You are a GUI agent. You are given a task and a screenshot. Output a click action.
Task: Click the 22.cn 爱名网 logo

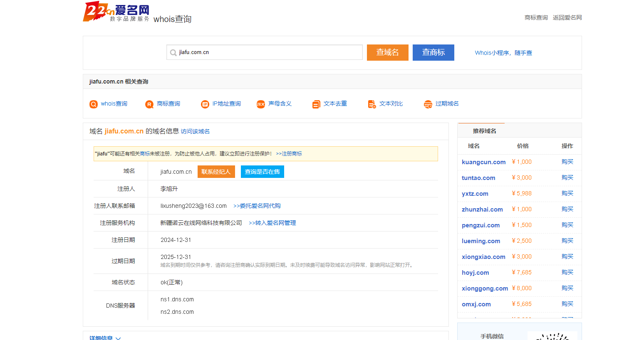tap(116, 12)
